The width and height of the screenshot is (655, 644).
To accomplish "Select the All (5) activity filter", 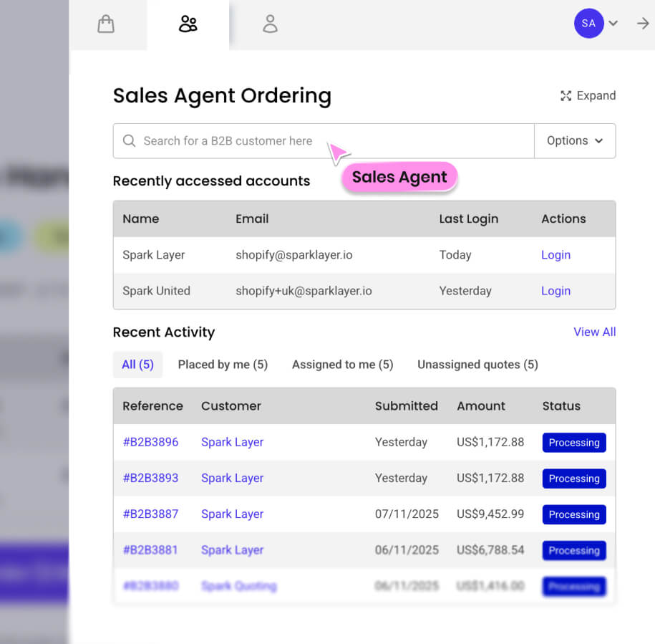I will (x=137, y=364).
